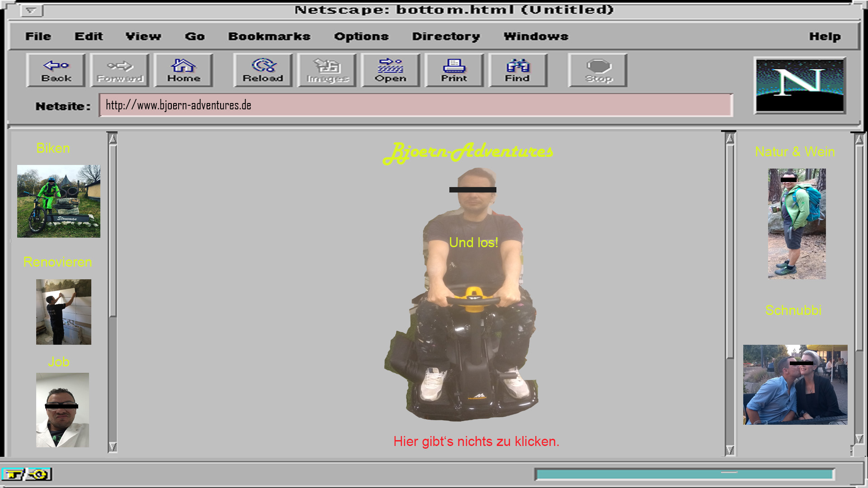Viewport: 868px width, 488px height.
Task: Click the Stop toolbar button
Action: (598, 70)
